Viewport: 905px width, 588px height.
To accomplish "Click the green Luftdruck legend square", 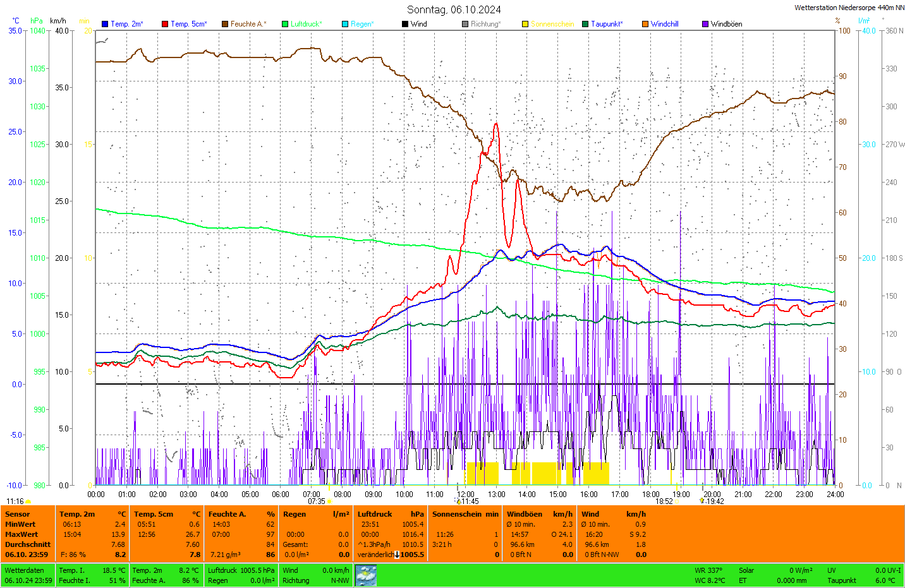I will point(285,24).
